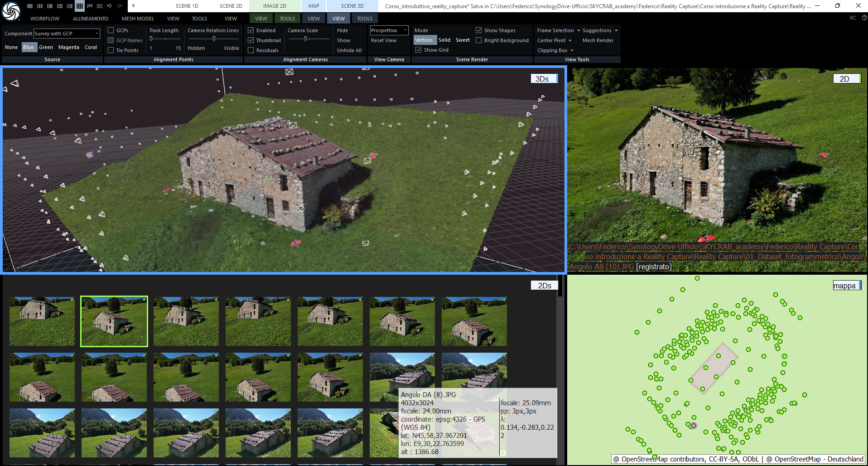Toggle the Show Grid checkbox
The width and height of the screenshot is (868, 466).
[419, 50]
